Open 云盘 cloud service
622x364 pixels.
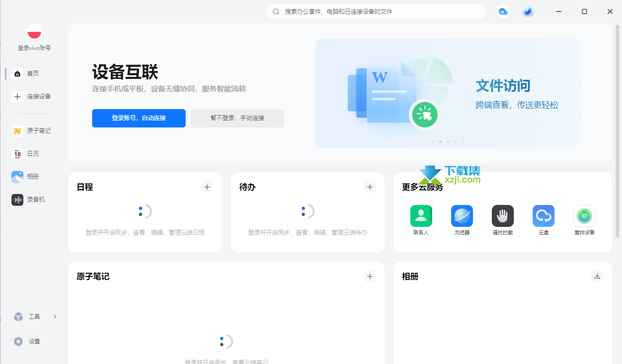click(x=544, y=220)
